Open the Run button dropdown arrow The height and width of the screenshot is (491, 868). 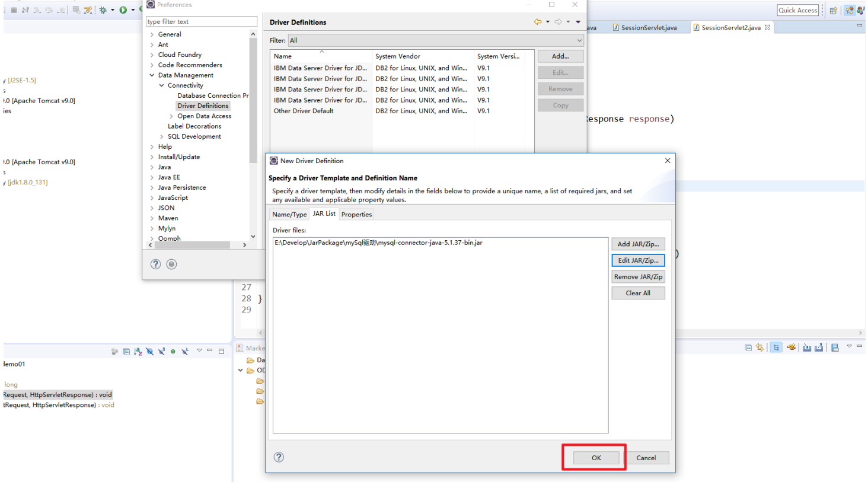[133, 10]
